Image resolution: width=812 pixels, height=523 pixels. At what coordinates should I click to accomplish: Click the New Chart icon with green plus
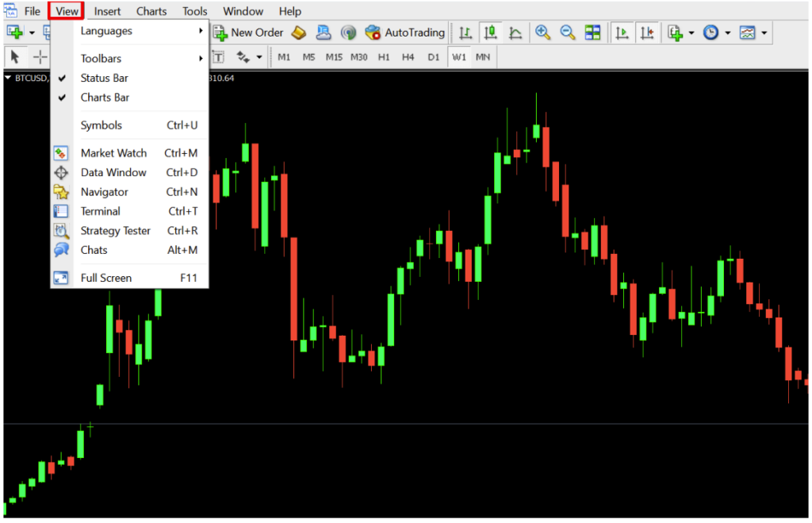click(14, 32)
